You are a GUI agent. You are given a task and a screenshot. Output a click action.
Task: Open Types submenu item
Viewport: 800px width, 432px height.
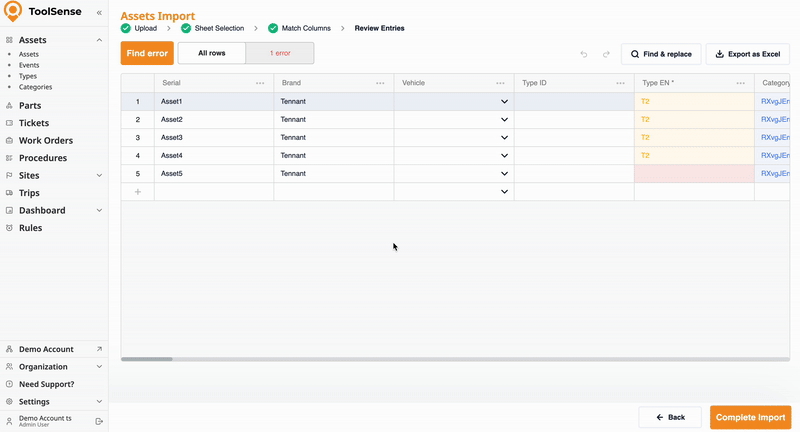pos(28,76)
